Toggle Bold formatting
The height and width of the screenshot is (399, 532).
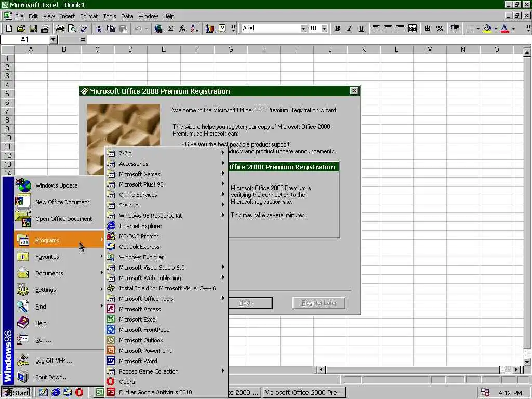point(337,29)
